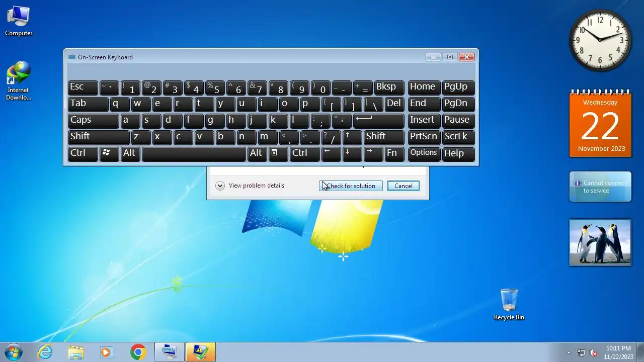Viewport: 644px width, 362px height.
Task: Toggle the left Ctrl key
Action: [x=83, y=153]
